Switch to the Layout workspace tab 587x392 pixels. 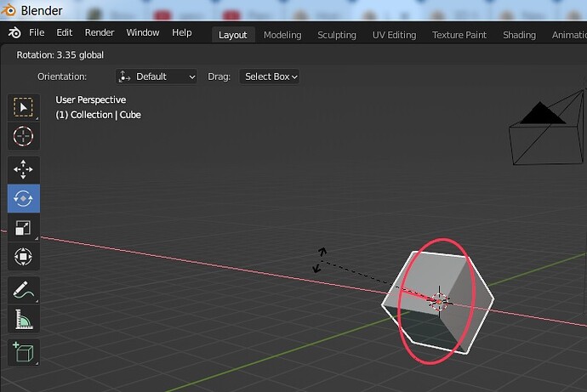click(233, 35)
